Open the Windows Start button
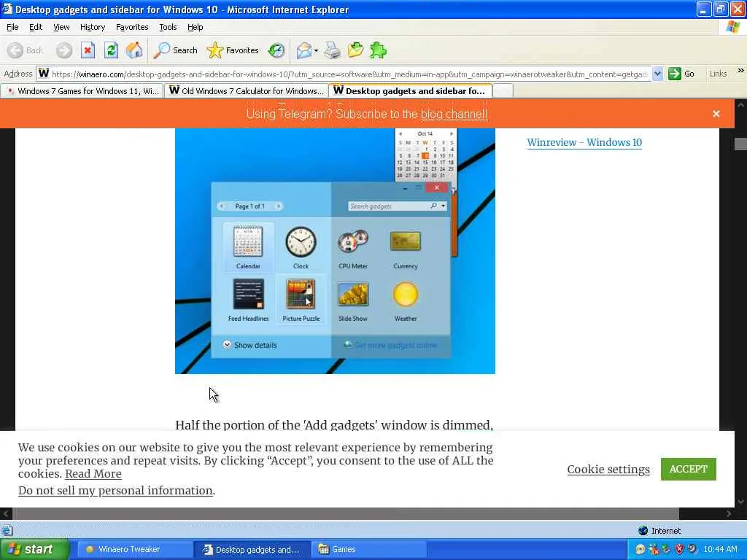This screenshot has height=560, width=747. [x=34, y=549]
